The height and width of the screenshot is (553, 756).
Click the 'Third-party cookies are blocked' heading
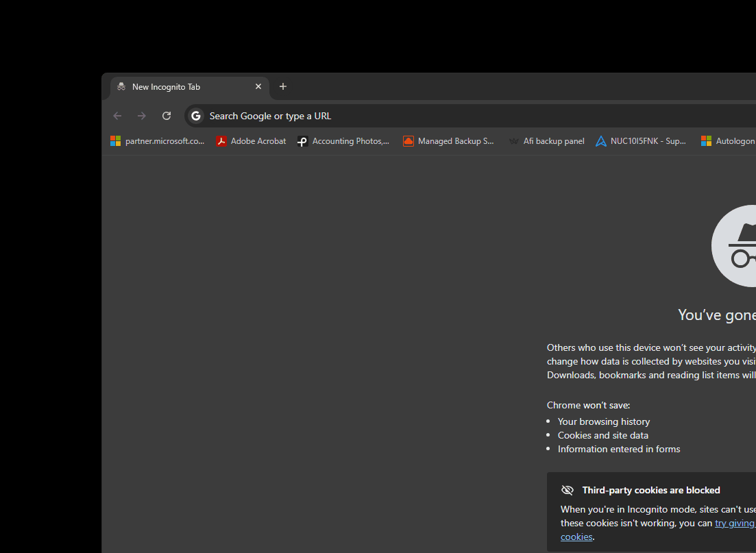click(x=651, y=490)
